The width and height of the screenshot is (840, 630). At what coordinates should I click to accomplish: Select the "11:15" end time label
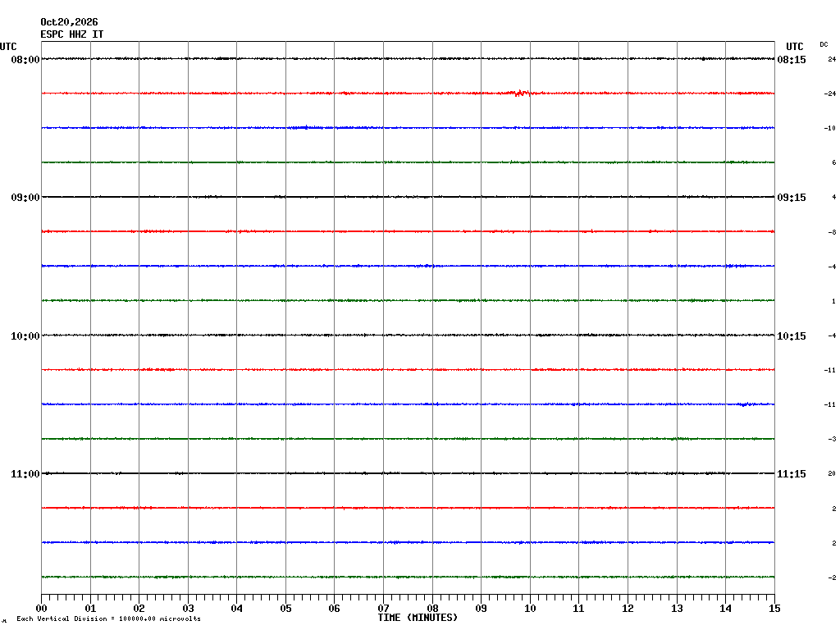[x=792, y=474]
